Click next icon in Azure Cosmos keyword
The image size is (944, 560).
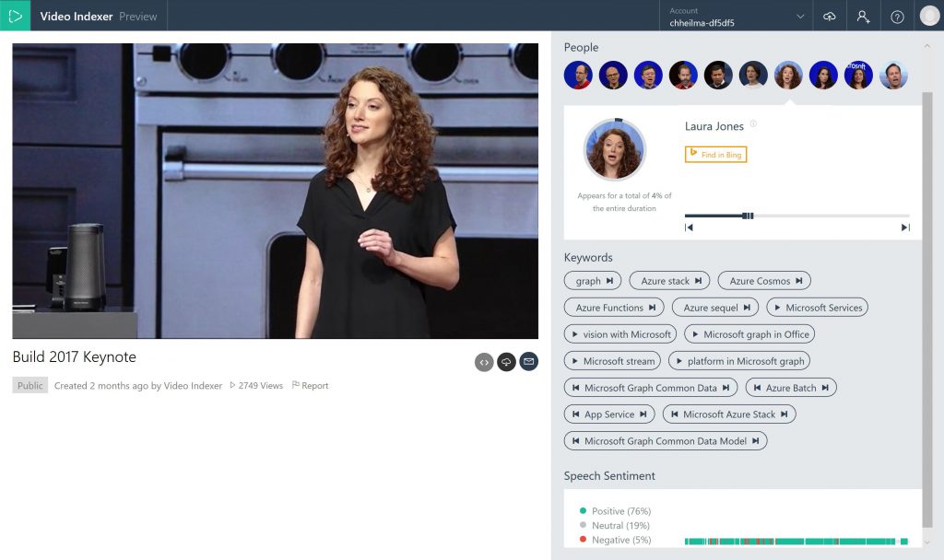click(799, 281)
